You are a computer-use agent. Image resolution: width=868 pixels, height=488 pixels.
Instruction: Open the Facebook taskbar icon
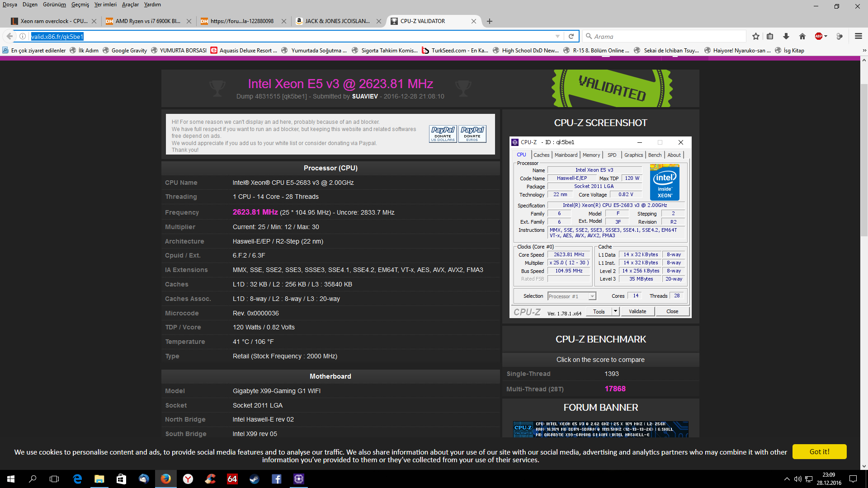(277, 479)
